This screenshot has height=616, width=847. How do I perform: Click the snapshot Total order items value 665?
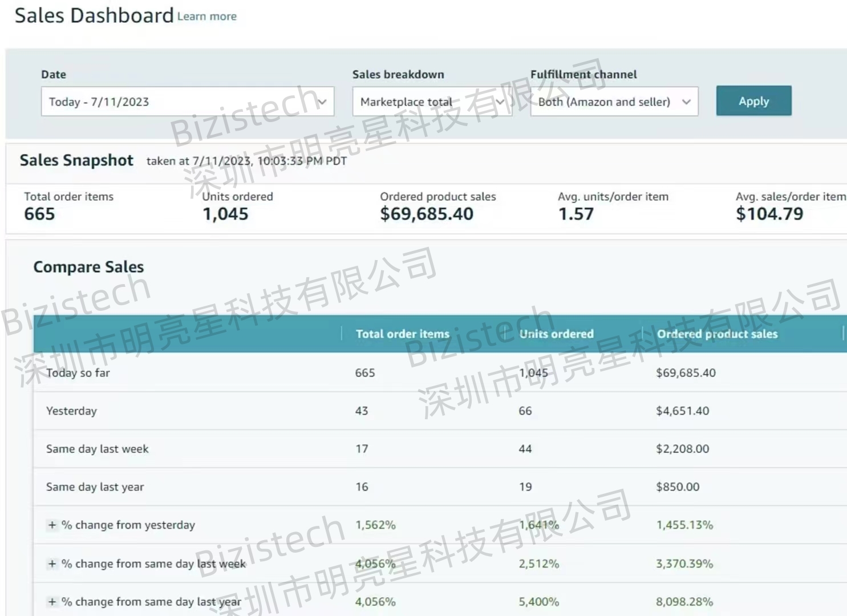(39, 214)
